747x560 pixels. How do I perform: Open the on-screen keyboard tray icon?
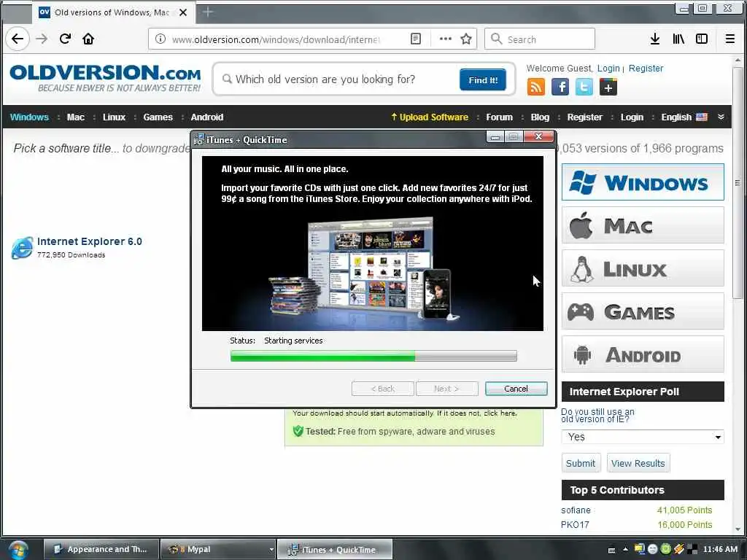tap(612, 550)
